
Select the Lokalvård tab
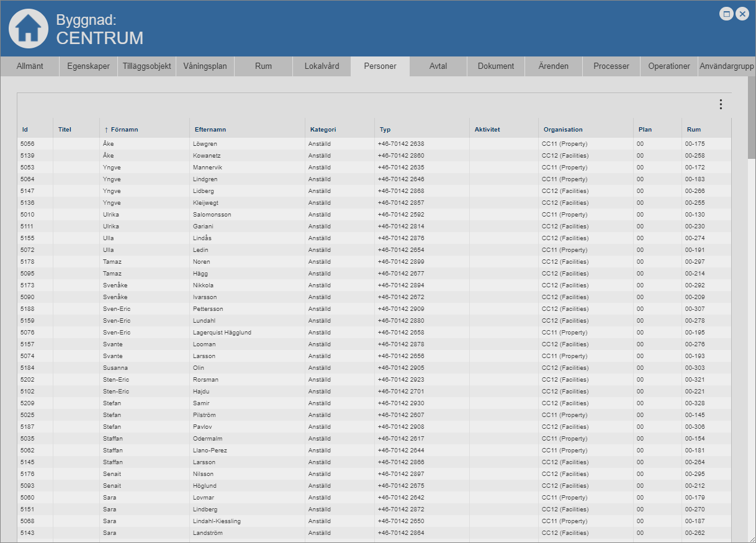322,66
